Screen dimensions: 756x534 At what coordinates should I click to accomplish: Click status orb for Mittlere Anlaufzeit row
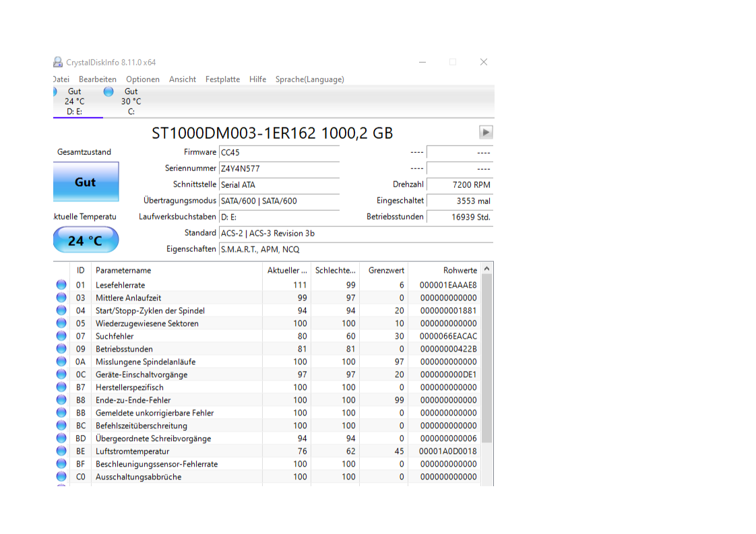pyautogui.click(x=61, y=298)
